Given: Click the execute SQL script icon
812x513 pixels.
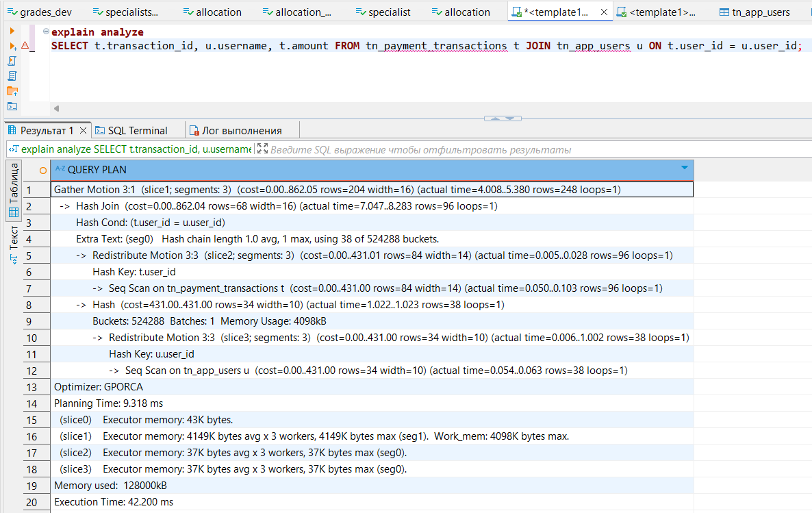Looking at the screenshot, I should tap(12, 61).
